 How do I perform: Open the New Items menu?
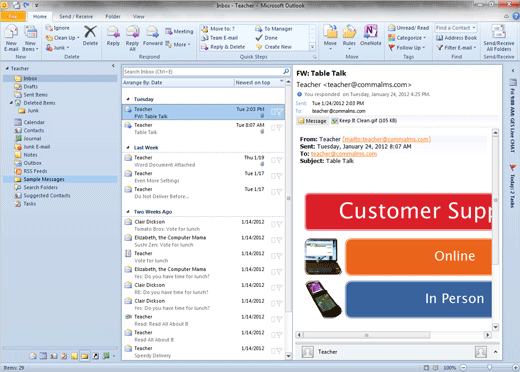pyautogui.click(x=30, y=39)
